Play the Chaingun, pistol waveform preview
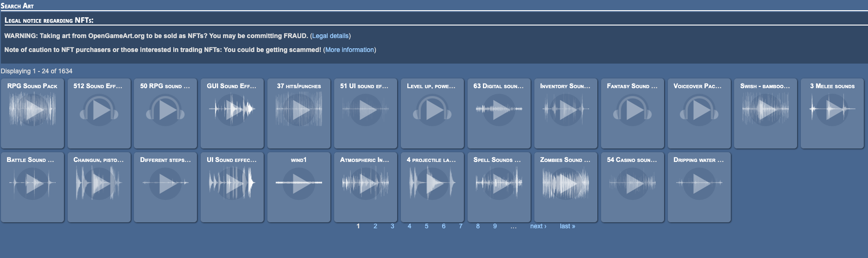Viewport: 868px width, 258px height. pyautogui.click(x=99, y=183)
